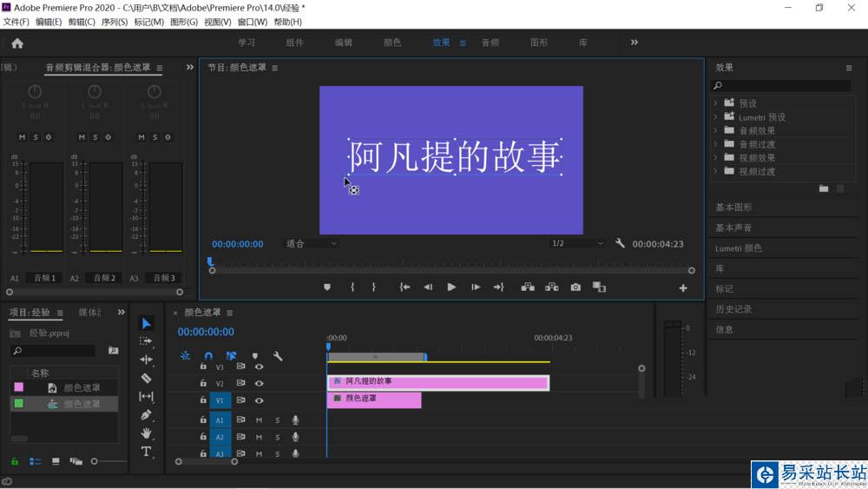Expand the Lumetri 预设 folder
The width and height of the screenshot is (868, 489).
coord(715,117)
